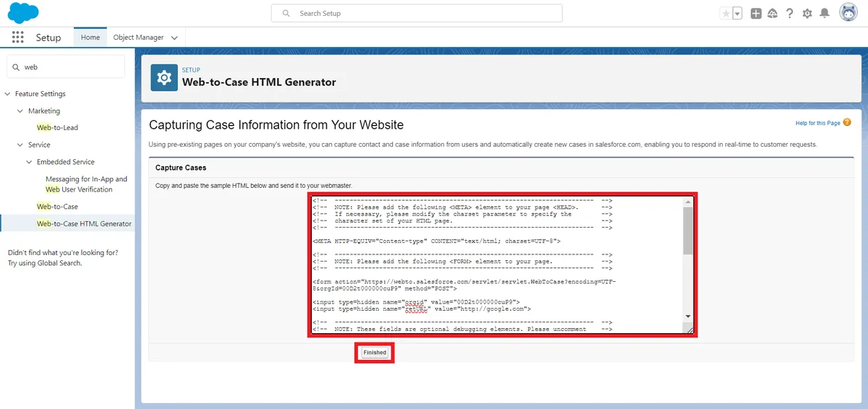Image resolution: width=868 pixels, height=409 pixels.
Task: Open the Help question mark icon
Action: point(790,14)
